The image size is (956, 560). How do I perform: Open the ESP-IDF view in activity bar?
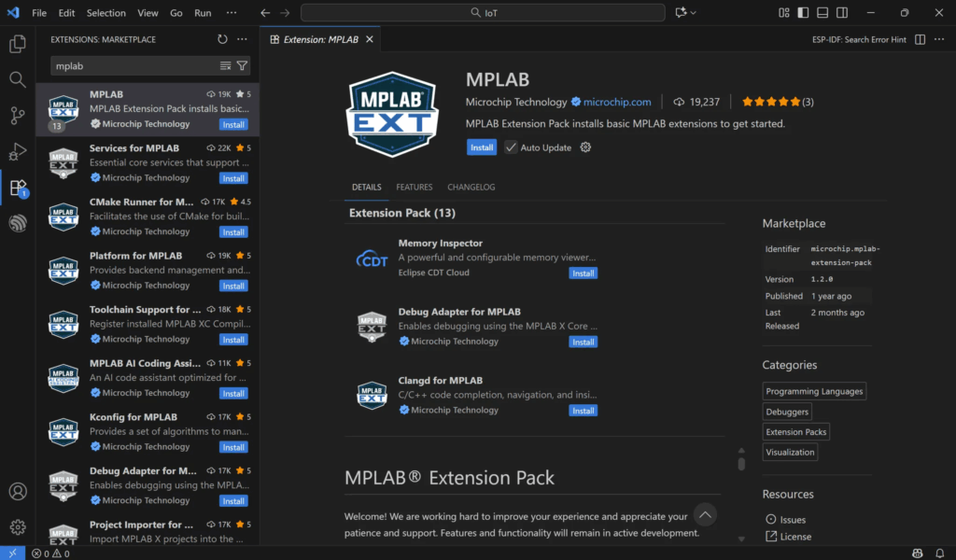[x=17, y=223]
